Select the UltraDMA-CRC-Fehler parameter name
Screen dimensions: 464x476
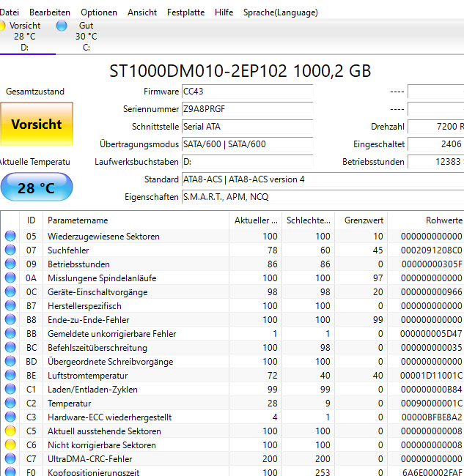(x=90, y=459)
